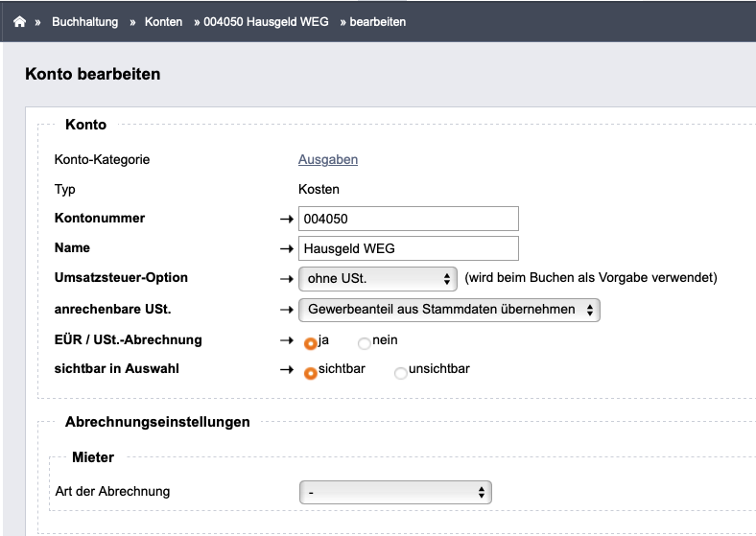Select nein for EÜR / USt.-Abrechnung
This screenshot has height=536, width=756.
[364, 343]
